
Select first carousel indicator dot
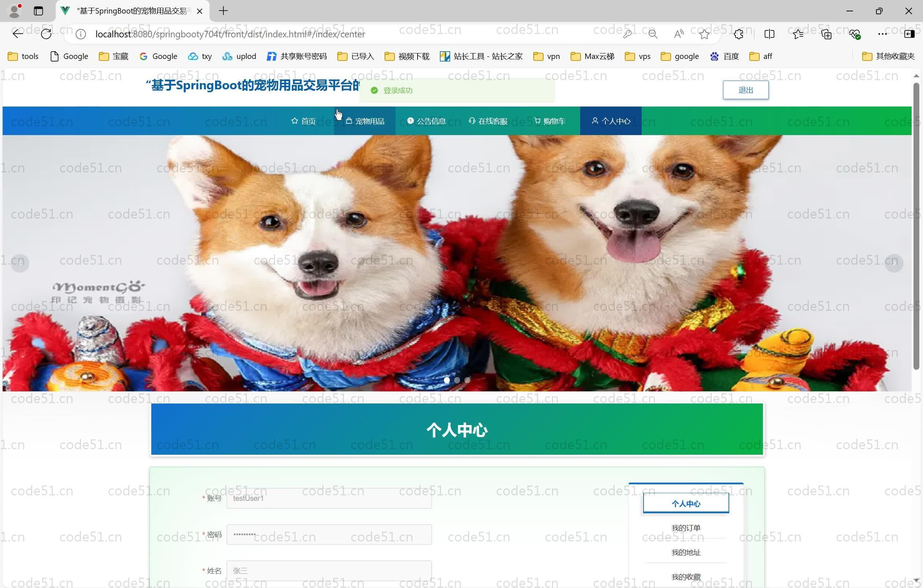446,380
